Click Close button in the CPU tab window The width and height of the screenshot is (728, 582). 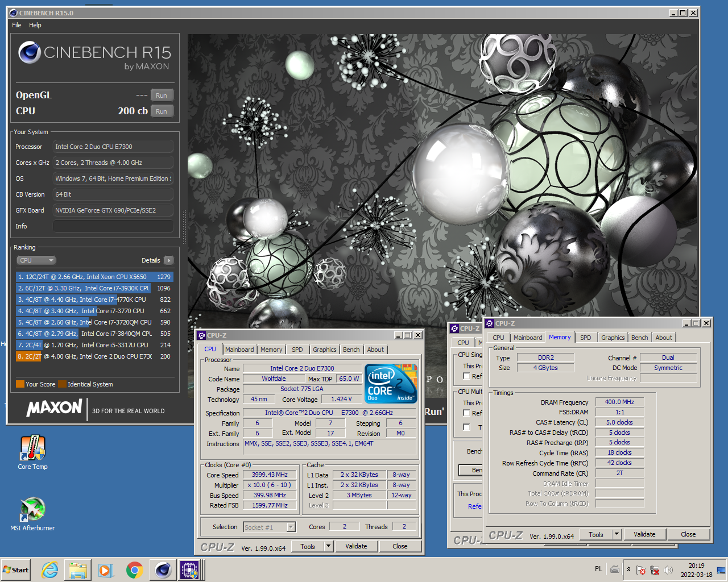point(400,546)
